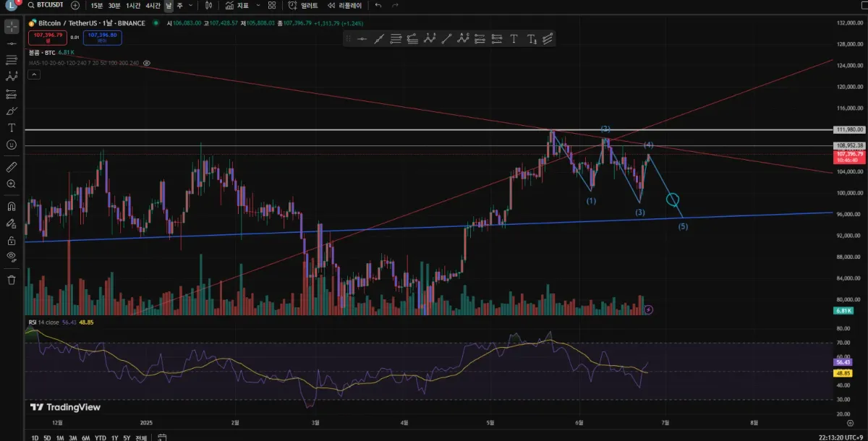Select the 1D range button
This screenshot has height=441, width=868.
[35, 437]
